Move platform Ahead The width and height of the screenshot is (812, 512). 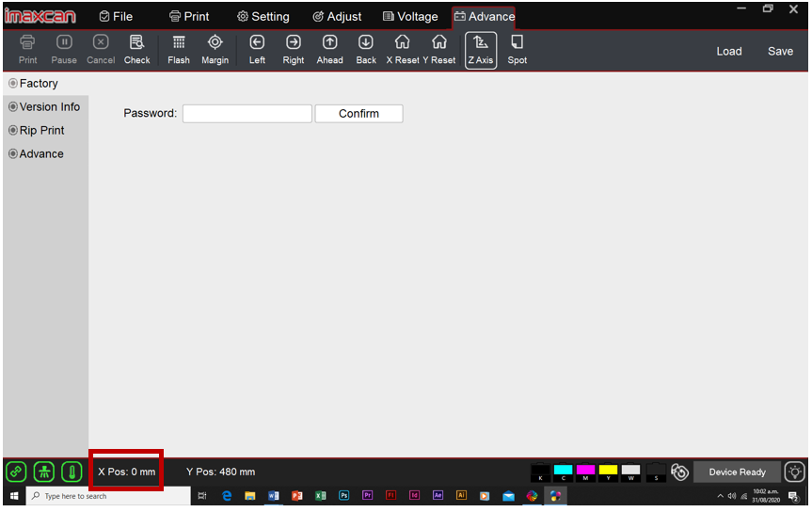[x=330, y=50]
